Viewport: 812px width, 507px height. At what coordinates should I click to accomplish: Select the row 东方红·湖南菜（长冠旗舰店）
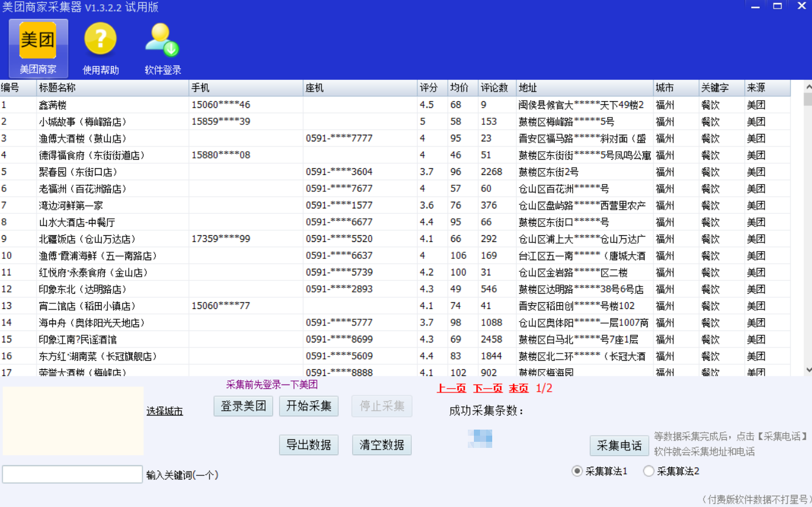coord(395,356)
